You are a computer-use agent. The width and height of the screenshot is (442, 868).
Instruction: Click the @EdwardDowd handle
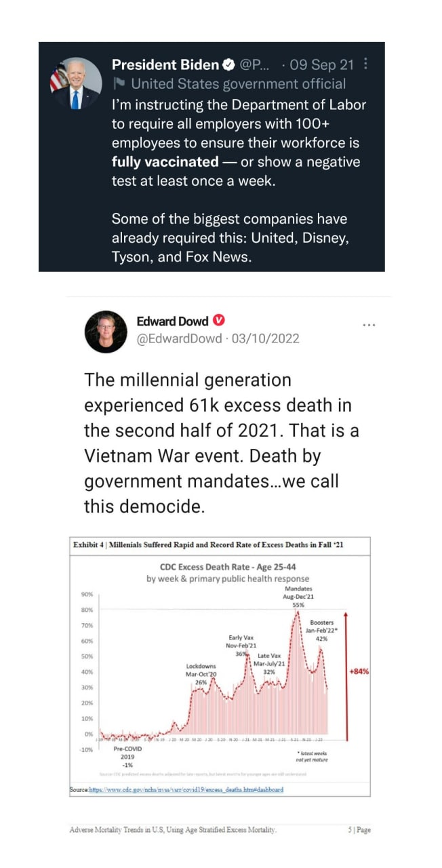click(179, 338)
